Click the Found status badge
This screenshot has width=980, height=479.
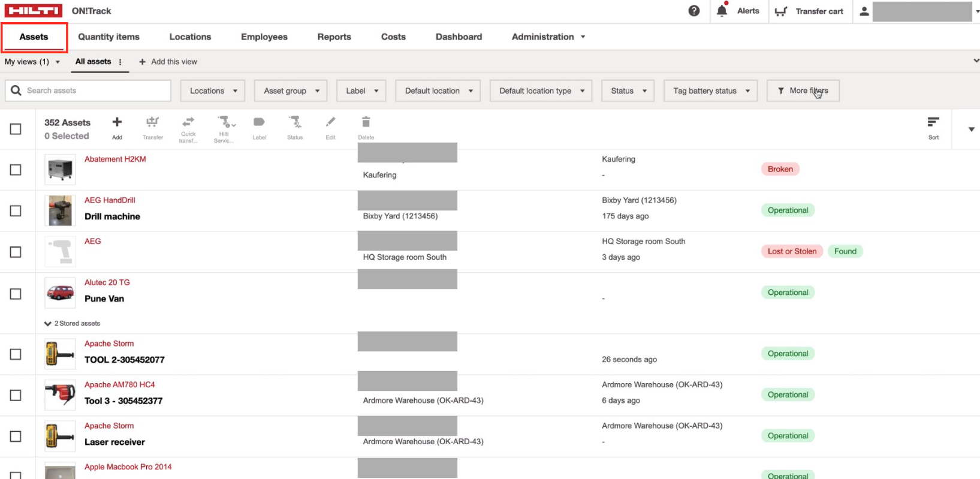pos(845,251)
